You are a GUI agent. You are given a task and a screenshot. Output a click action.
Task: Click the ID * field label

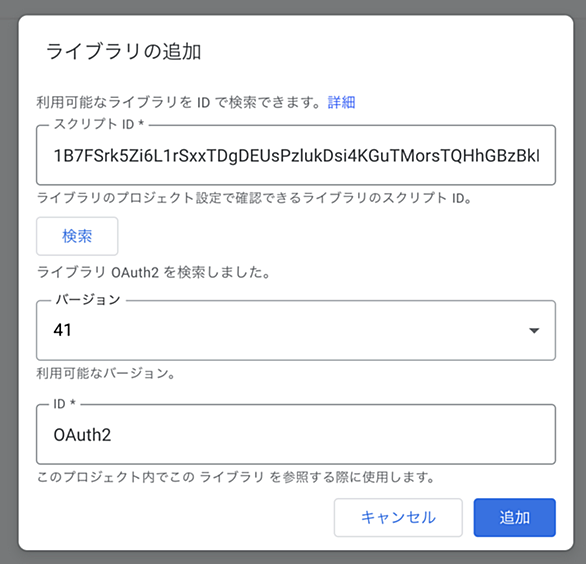tap(65, 404)
